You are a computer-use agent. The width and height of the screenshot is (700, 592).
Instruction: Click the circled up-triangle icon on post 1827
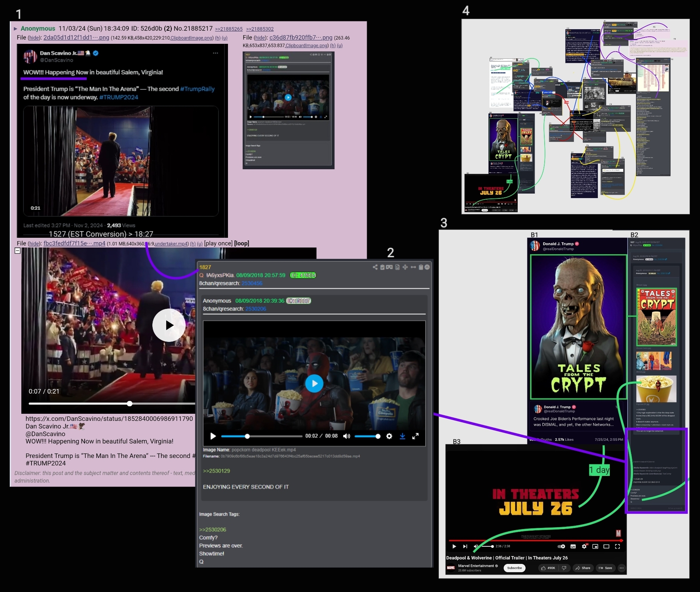427,267
